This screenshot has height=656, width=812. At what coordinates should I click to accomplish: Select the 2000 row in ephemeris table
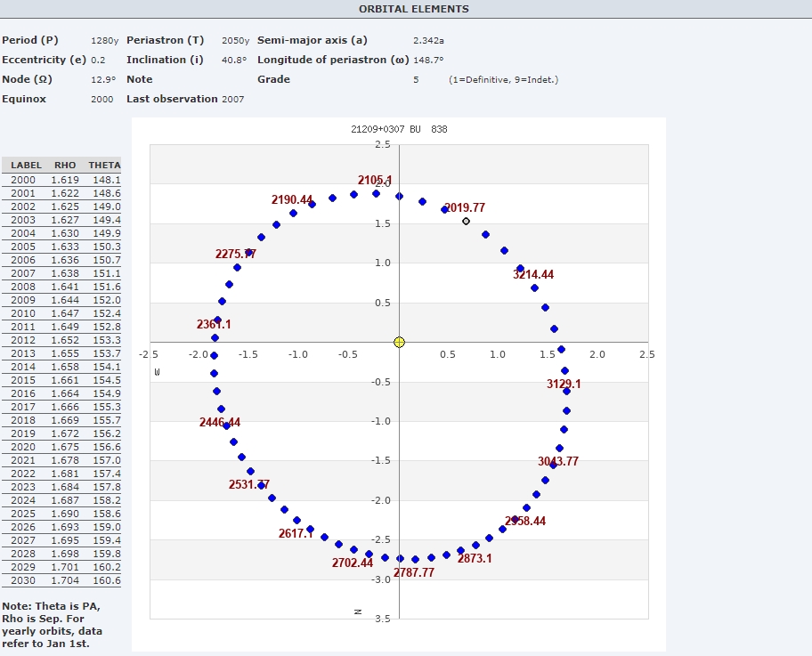[x=61, y=180]
